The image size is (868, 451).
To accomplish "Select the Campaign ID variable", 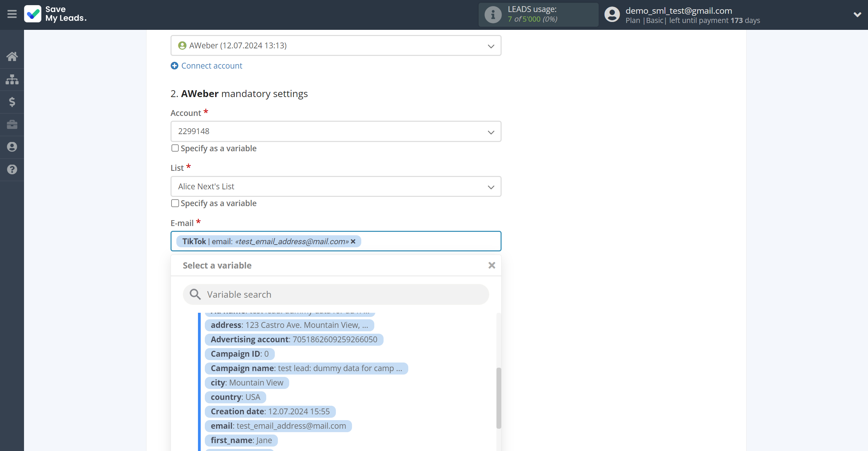I will point(239,354).
